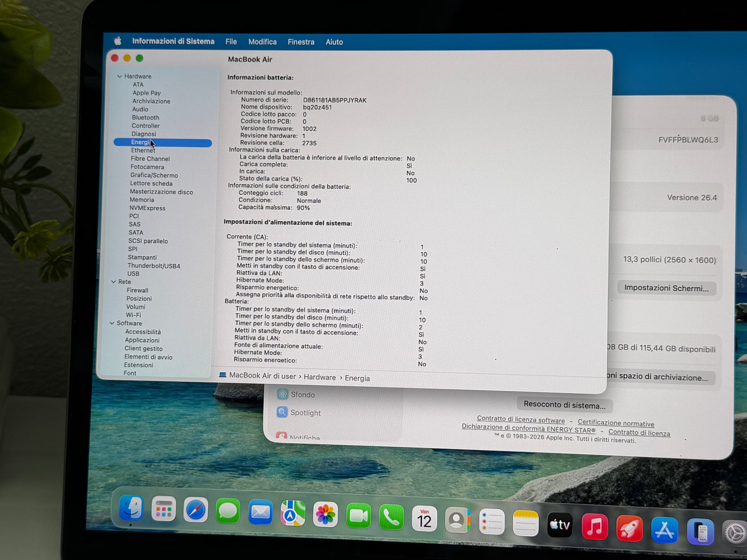The width and height of the screenshot is (747, 560).
Task: Open the red rocket app in Dock
Action: tap(629, 529)
